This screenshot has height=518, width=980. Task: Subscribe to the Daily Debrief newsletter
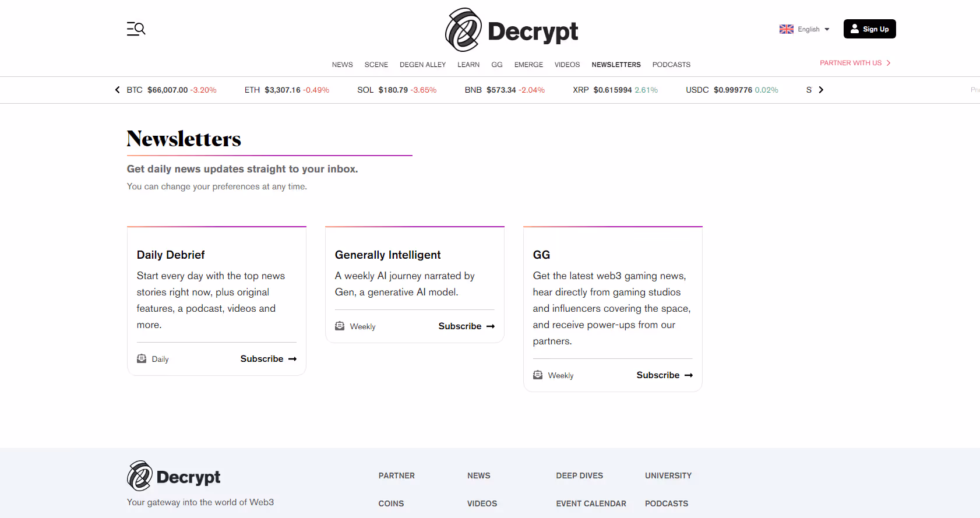(269, 359)
